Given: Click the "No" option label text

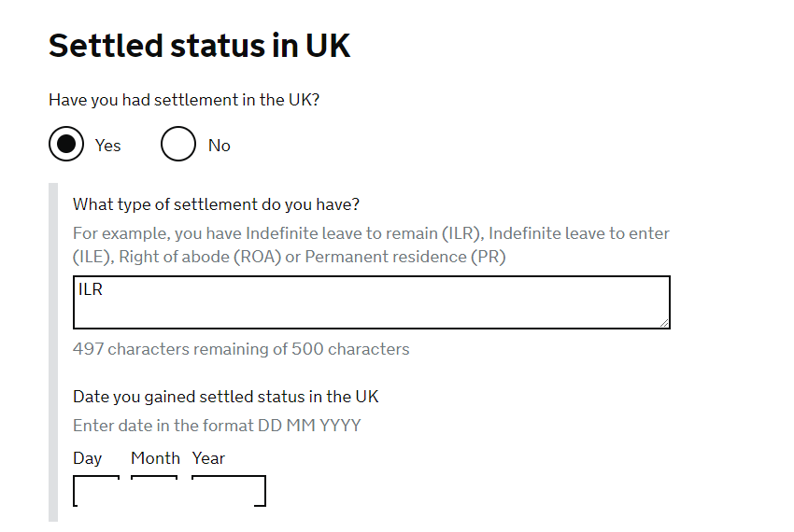Looking at the screenshot, I should 220,146.
